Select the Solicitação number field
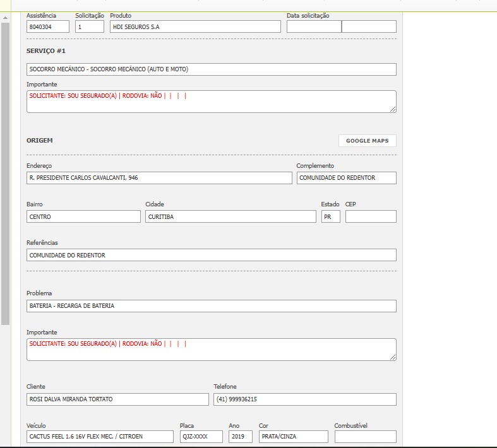 pyautogui.click(x=90, y=27)
